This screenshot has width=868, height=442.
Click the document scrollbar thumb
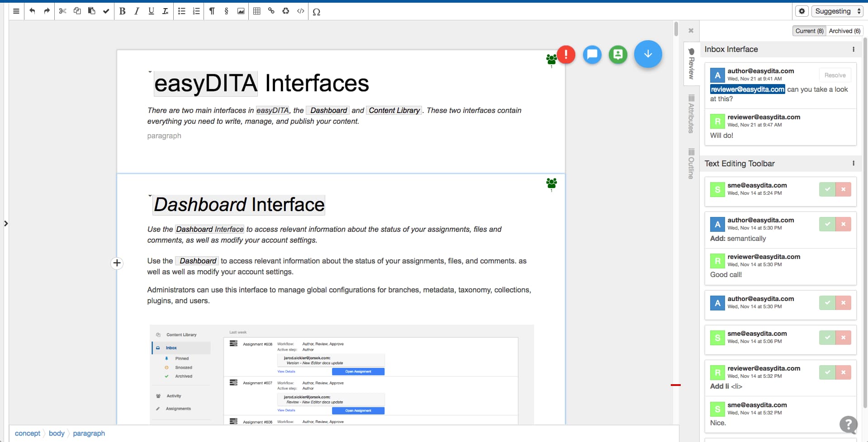676,29
